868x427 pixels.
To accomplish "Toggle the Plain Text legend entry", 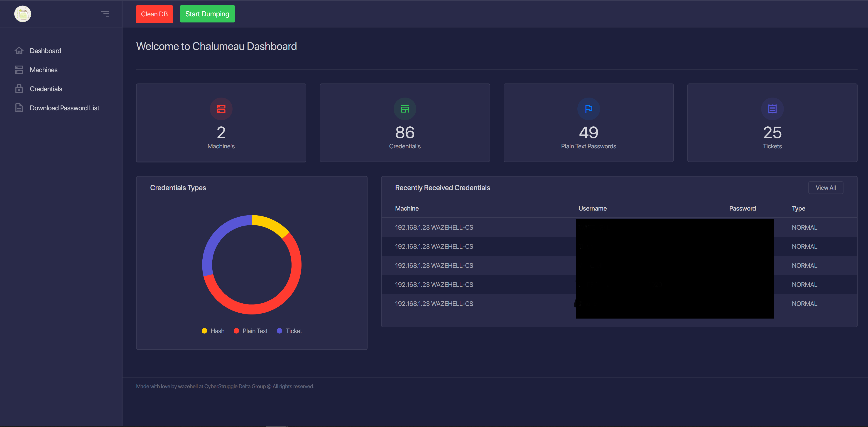I will point(251,331).
